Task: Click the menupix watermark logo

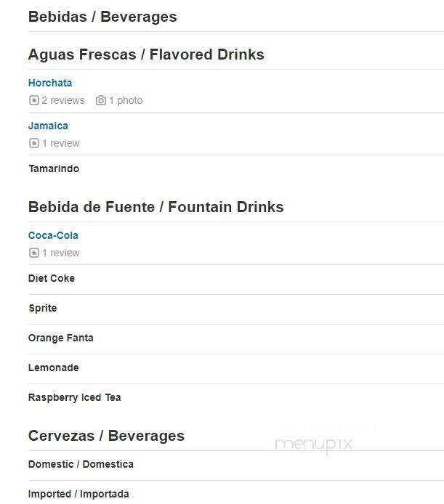Action: click(314, 444)
